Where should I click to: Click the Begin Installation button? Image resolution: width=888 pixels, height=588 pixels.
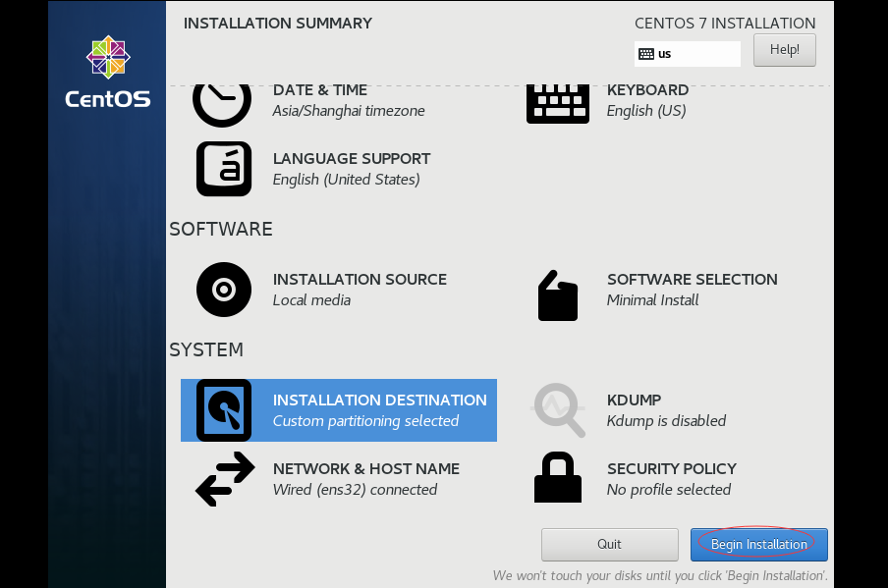pyautogui.click(x=759, y=545)
